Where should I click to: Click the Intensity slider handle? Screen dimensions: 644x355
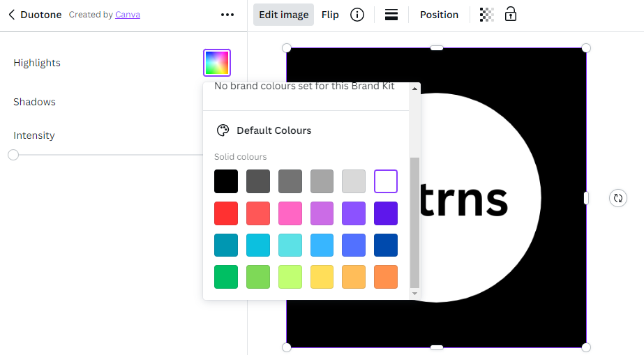click(13, 155)
